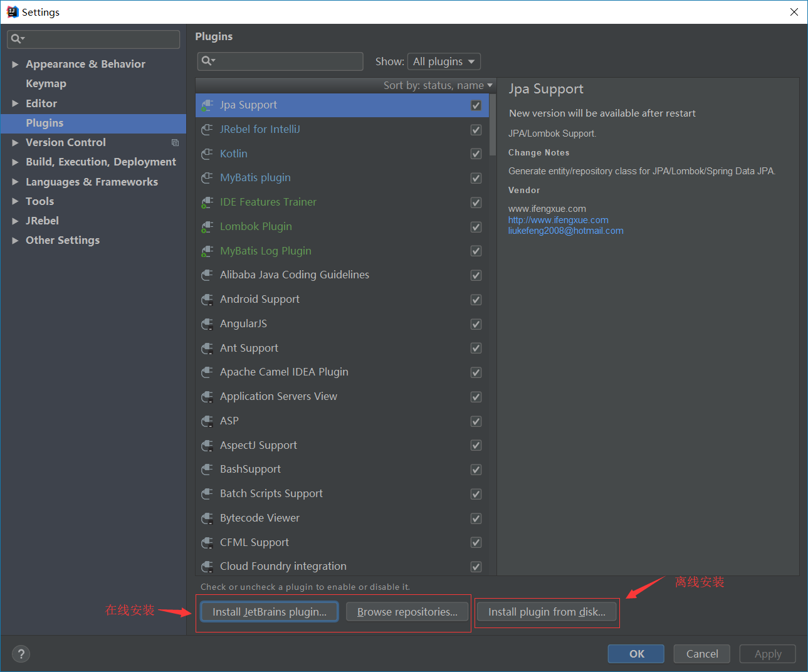Disable the Jpa Support plugin checkbox
Screen dimensions: 808x672
[476, 105]
